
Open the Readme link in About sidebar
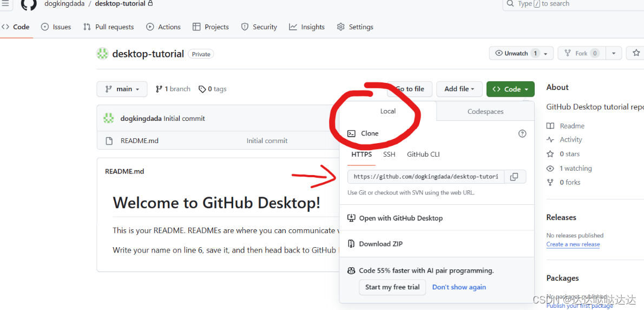pyautogui.click(x=572, y=126)
